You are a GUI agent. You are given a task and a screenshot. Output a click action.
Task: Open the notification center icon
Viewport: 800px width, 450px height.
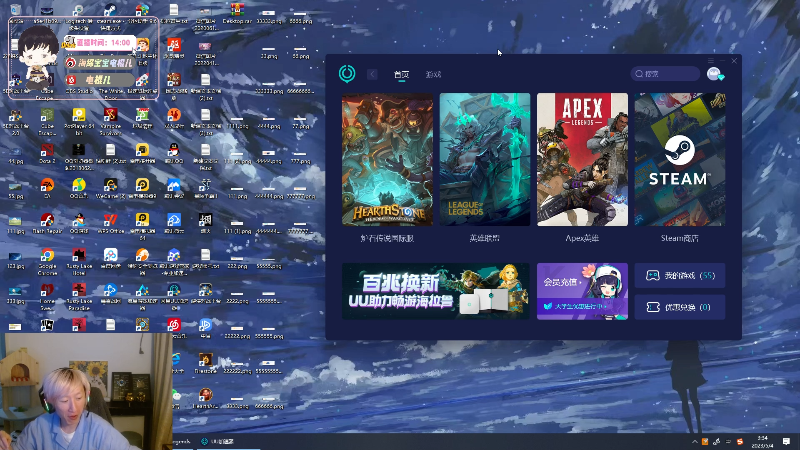point(786,442)
